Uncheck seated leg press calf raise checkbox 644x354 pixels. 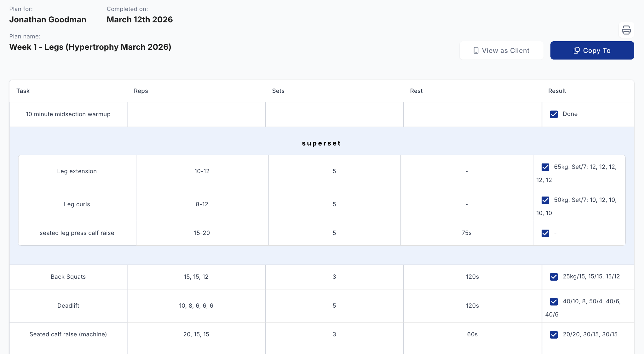tap(545, 233)
